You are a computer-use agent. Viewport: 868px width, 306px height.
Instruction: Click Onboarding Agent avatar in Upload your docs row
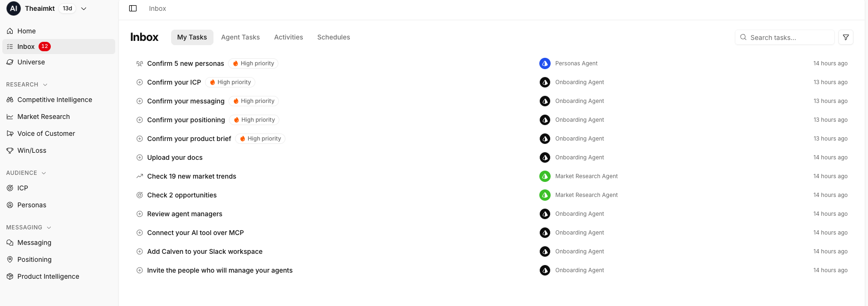point(545,157)
